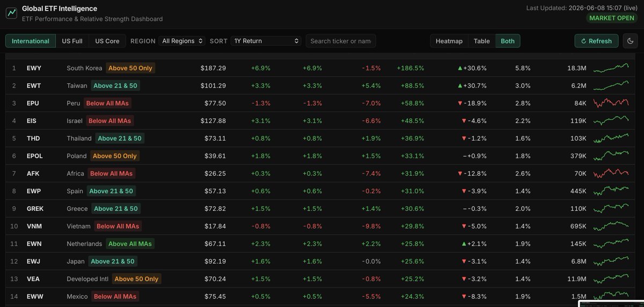Open the EWT sparkline chart

(x=611, y=85)
